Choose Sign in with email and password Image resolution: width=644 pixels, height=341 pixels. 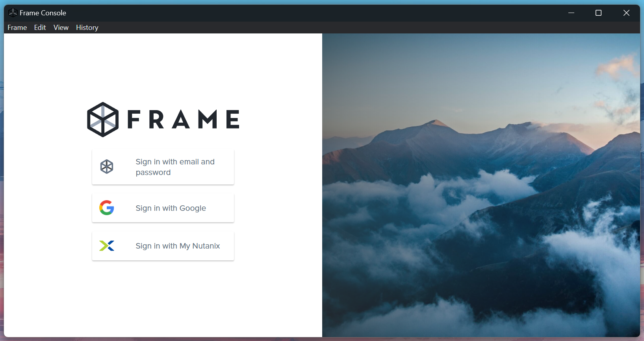tap(175, 167)
